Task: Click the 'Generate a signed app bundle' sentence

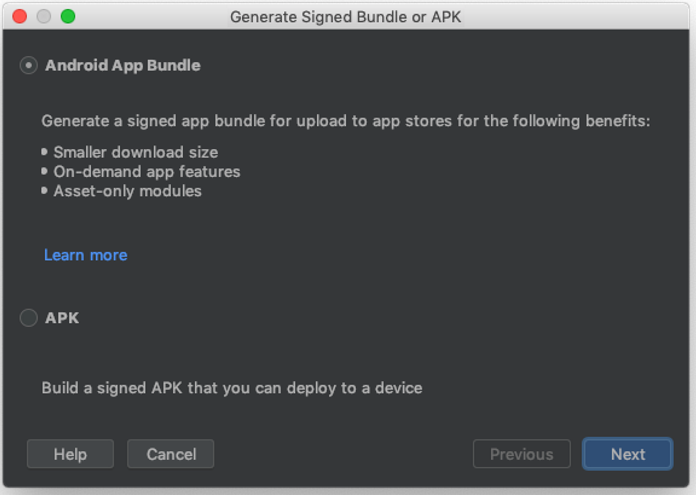Action: tap(346, 121)
